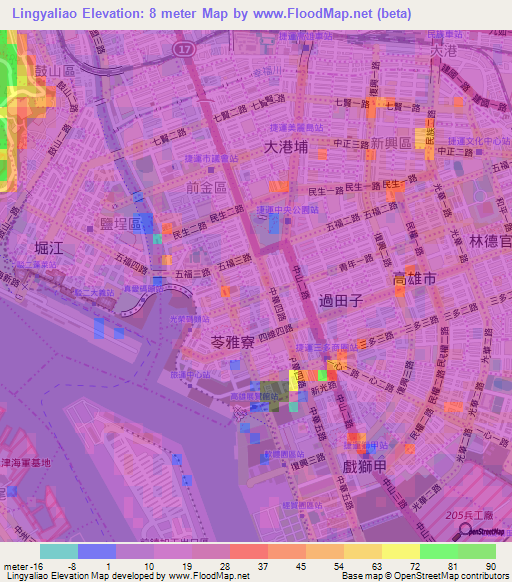Click the 高雄市 city label
This screenshot has height=582, width=512.
(414, 279)
